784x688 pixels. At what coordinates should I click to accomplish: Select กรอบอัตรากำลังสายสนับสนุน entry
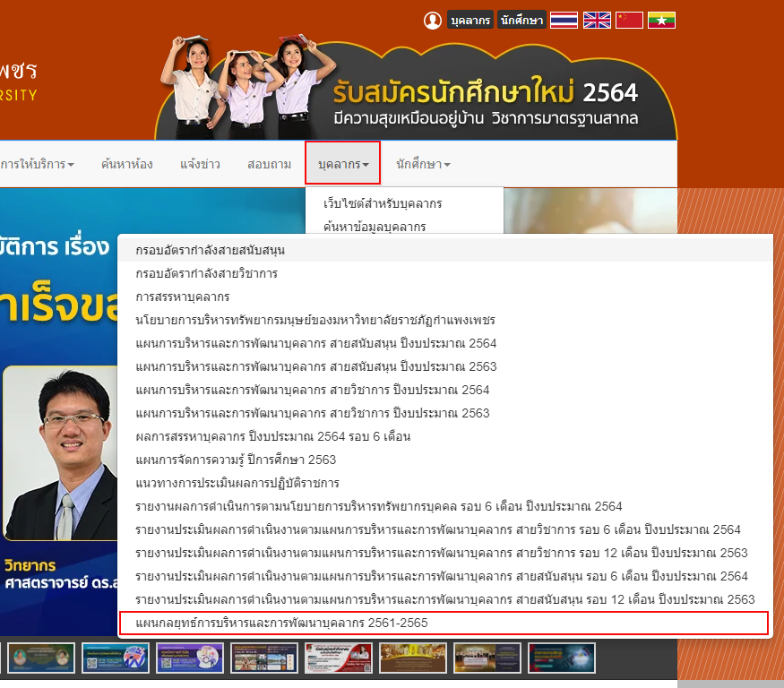coord(445,250)
